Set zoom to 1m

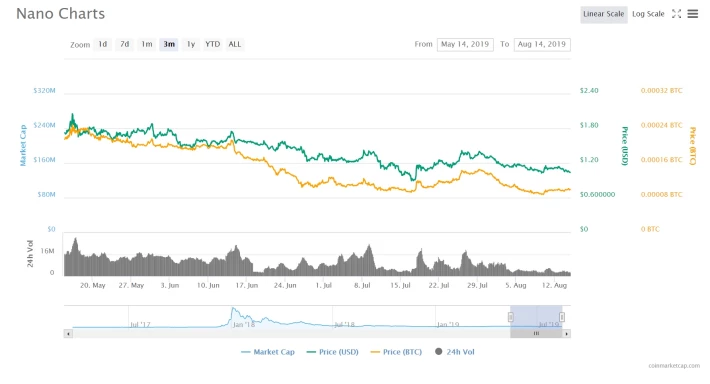click(x=147, y=44)
